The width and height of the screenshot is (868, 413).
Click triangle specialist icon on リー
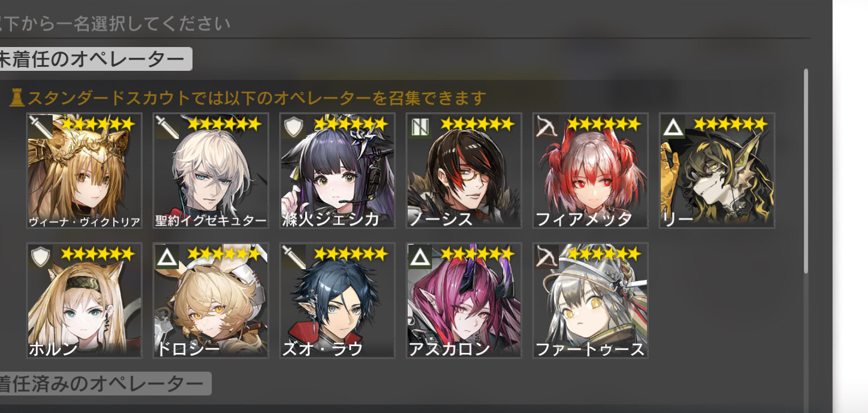tap(673, 127)
